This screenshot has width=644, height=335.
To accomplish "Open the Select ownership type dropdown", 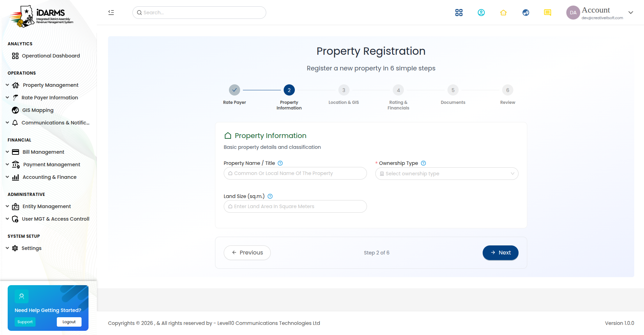I will pos(447,174).
